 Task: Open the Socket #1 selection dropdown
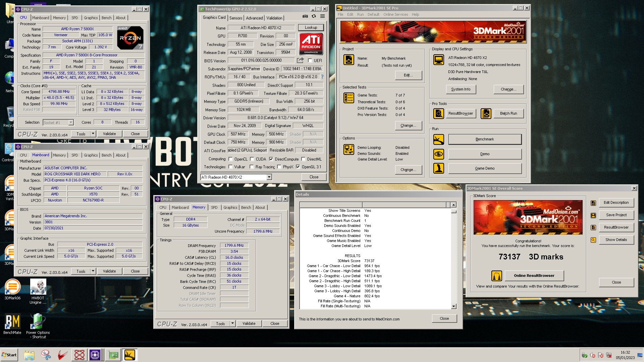click(71, 123)
